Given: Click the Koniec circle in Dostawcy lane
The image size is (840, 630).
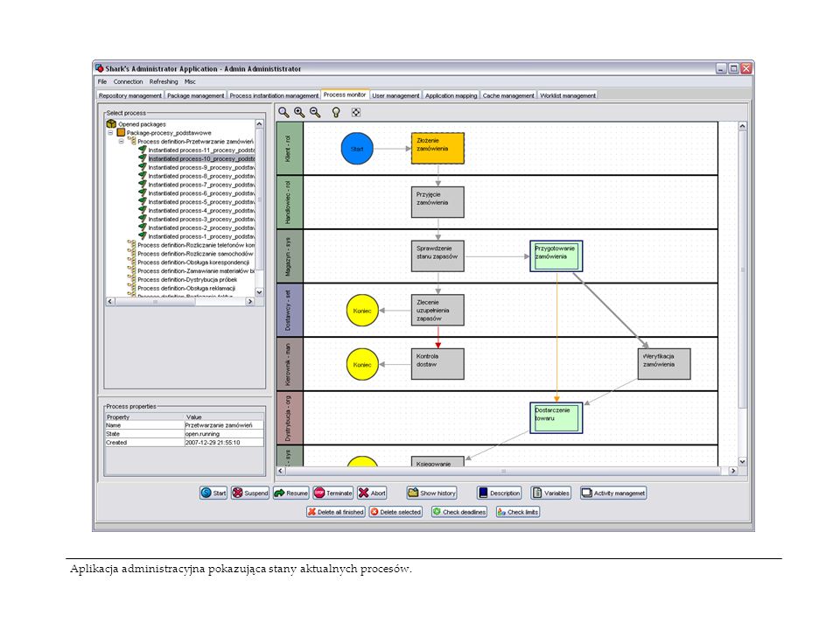Looking at the screenshot, I should pyautogui.click(x=362, y=310).
